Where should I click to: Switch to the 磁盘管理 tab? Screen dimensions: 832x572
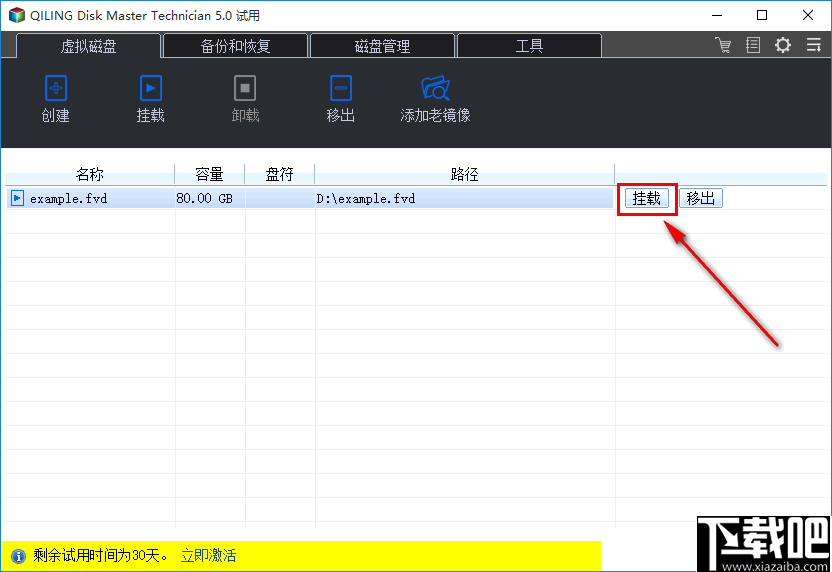(x=382, y=46)
